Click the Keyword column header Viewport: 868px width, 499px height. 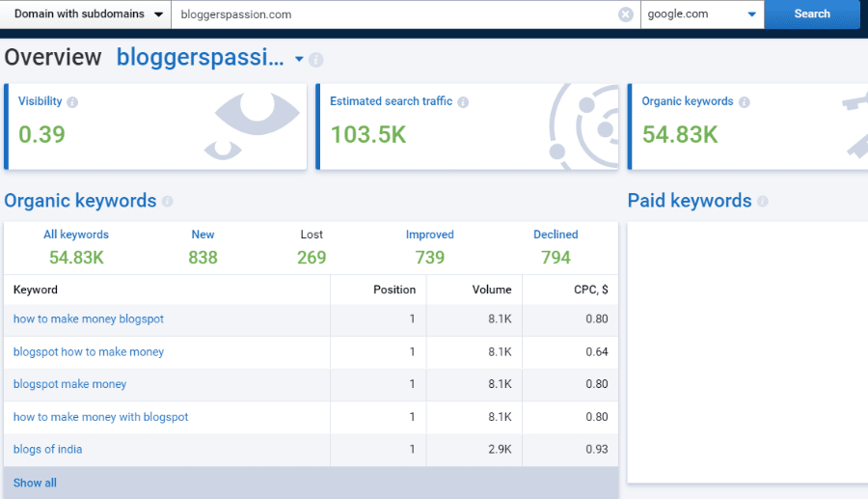pyautogui.click(x=36, y=290)
